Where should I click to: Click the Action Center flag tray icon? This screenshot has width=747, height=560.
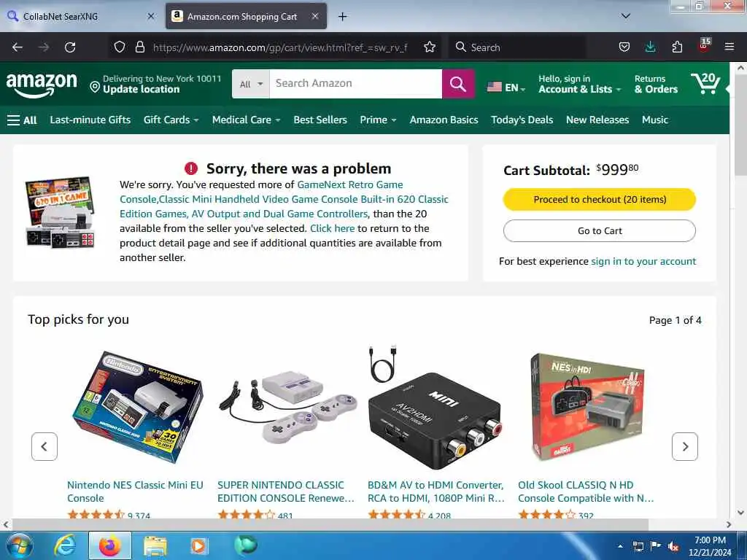(x=656, y=546)
